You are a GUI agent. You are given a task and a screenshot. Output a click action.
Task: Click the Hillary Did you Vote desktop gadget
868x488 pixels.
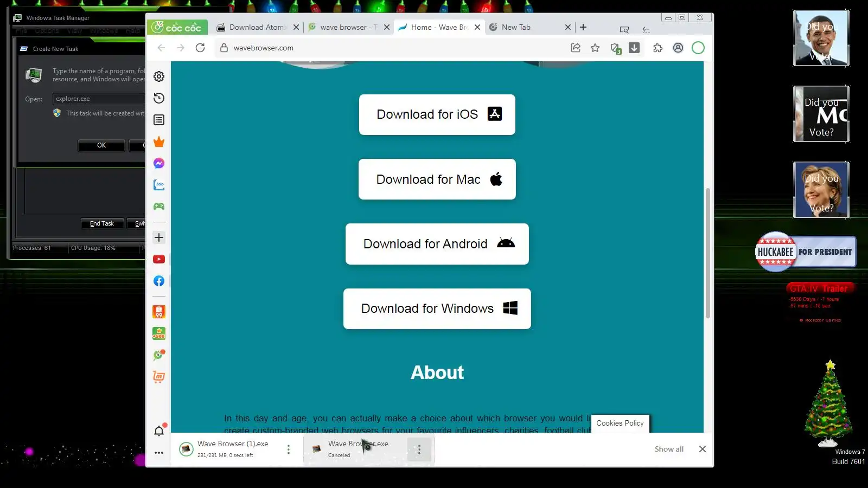tap(821, 190)
